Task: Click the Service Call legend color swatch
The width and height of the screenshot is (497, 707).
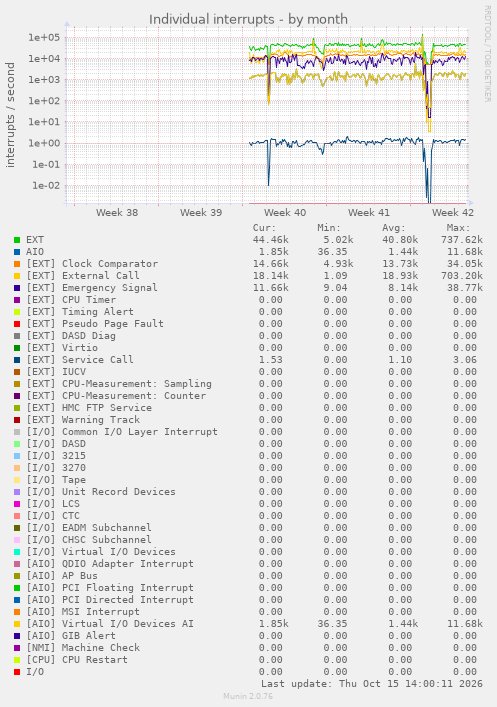Action: [x=17, y=360]
